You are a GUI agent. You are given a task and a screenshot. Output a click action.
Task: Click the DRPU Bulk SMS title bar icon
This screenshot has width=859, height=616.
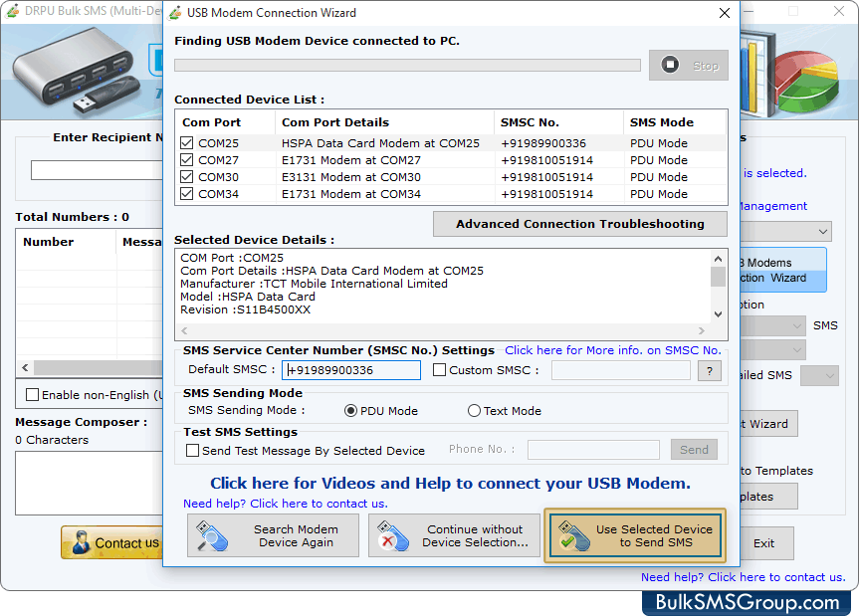[x=13, y=11]
